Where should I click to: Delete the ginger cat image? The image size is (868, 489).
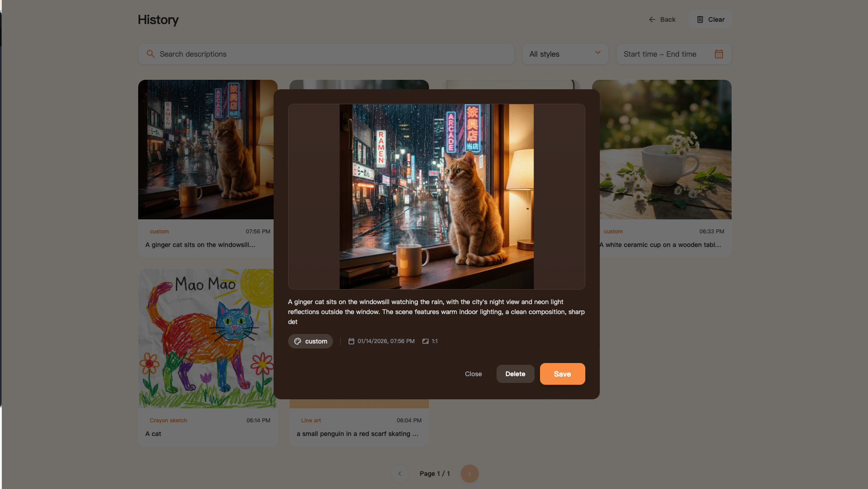pyautogui.click(x=515, y=374)
